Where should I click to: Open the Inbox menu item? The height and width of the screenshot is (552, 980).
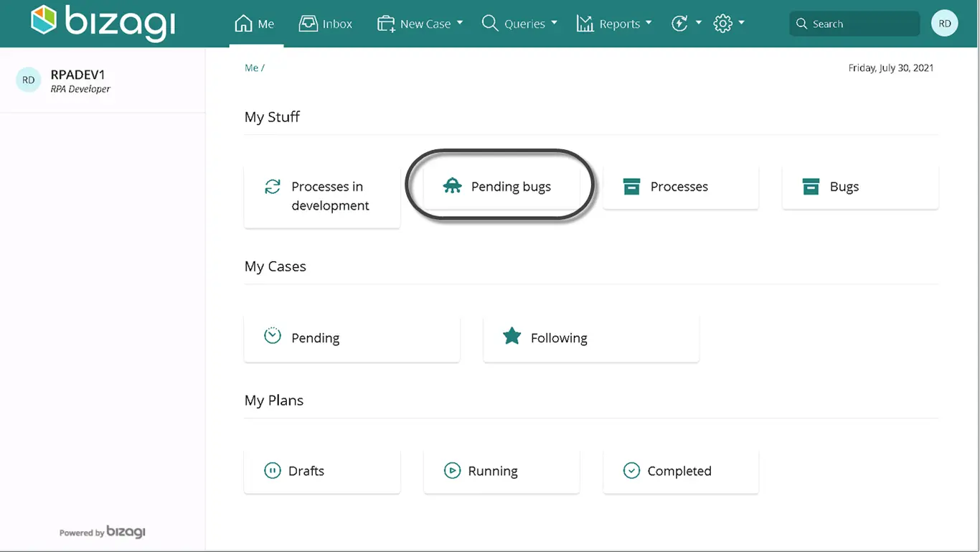[x=326, y=24]
